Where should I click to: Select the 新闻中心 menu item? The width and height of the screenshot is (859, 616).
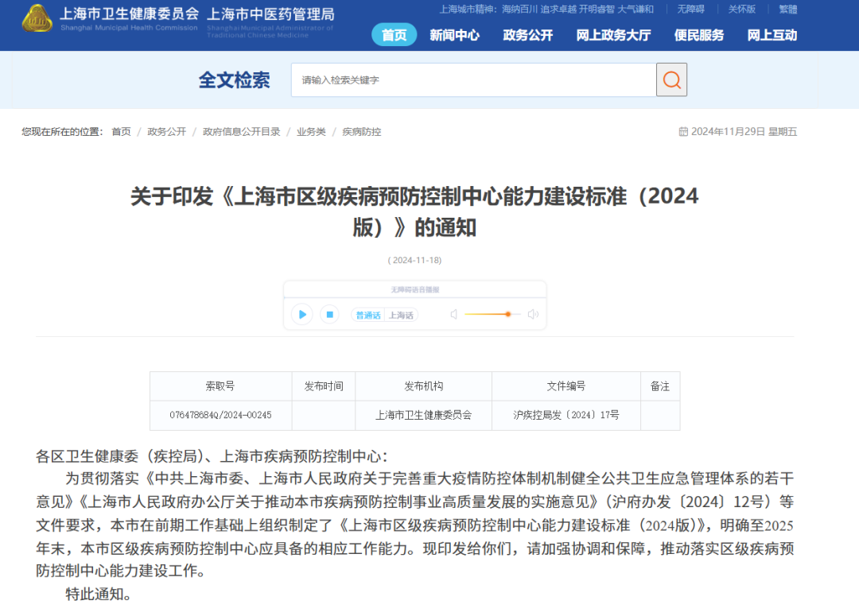(x=454, y=35)
